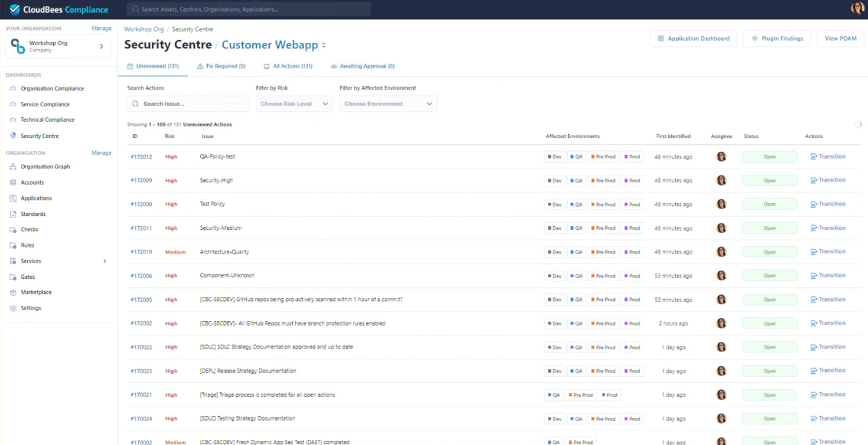This screenshot has height=445, width=868.
Task: Click issue title Security-Medium
Action: click(x=220, y=228)
